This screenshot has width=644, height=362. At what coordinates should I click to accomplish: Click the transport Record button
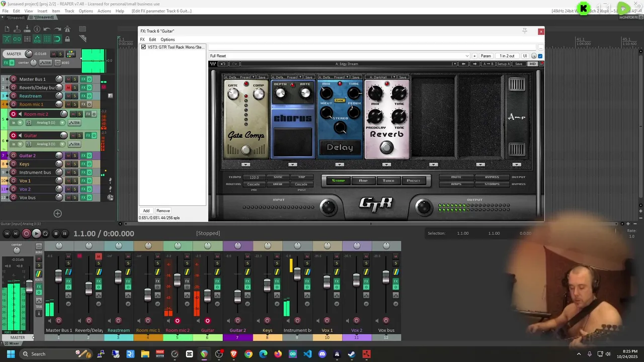27,233
